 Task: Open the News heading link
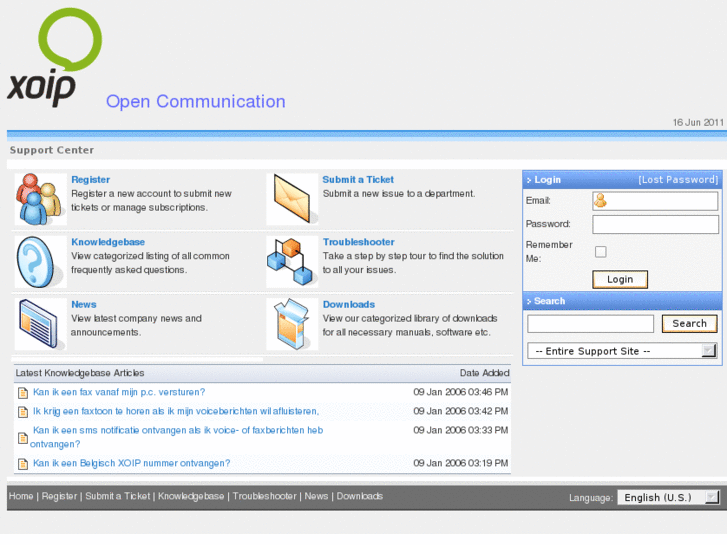pyautogui.click(x=84, y=305)
